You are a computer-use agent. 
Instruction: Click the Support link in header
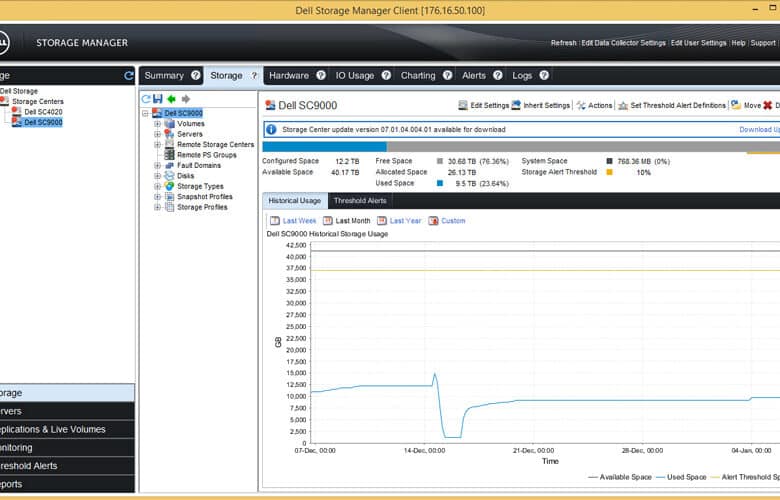tap(763, 43)
